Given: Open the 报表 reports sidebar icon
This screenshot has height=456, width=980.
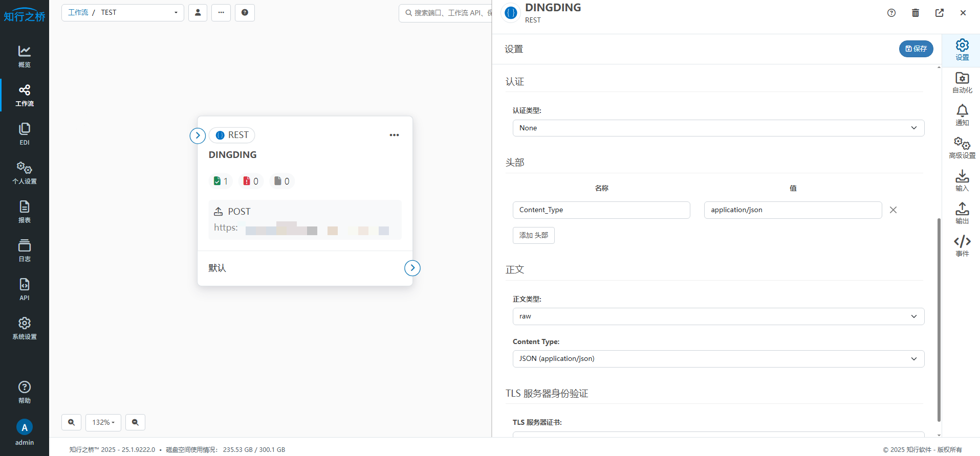Looking at the screenshot, I should 25,212.
